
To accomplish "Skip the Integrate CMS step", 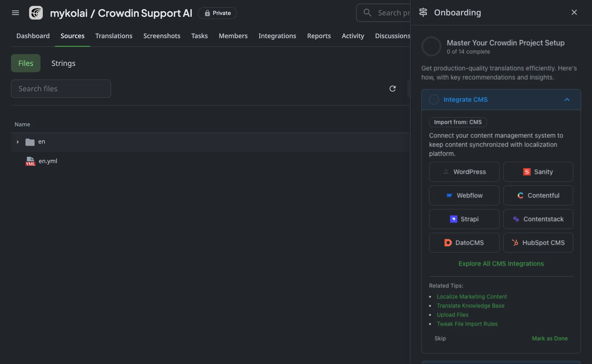I will pos(440,338).
